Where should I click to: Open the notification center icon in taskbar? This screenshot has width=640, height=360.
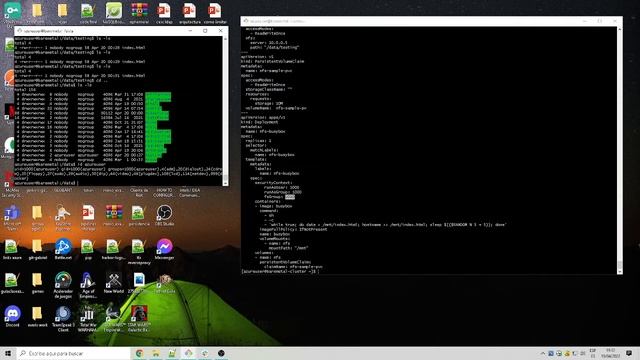pos(629,353)
